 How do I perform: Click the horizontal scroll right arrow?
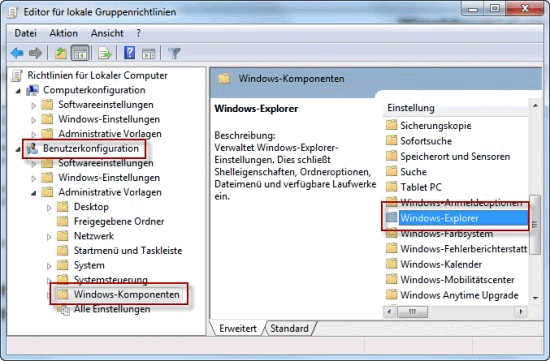point(521,312)
